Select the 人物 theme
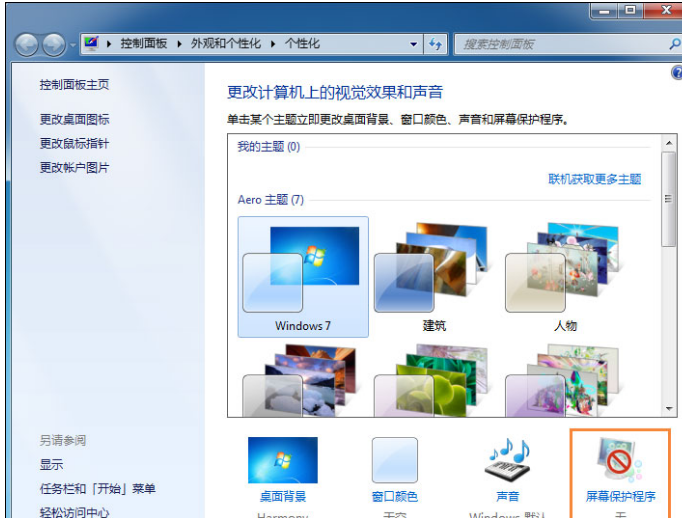 (565, 277)
